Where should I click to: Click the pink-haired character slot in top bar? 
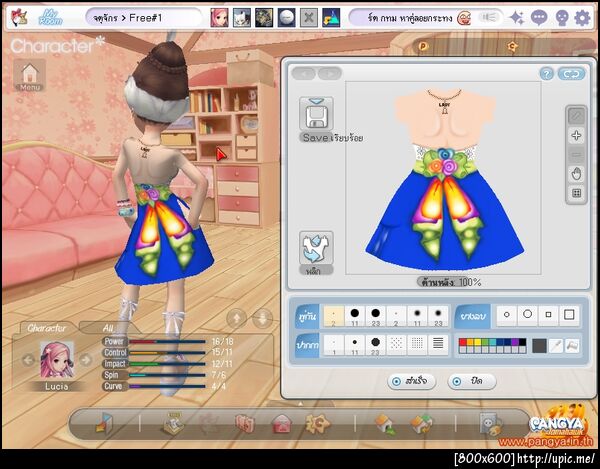coord(220,18)
